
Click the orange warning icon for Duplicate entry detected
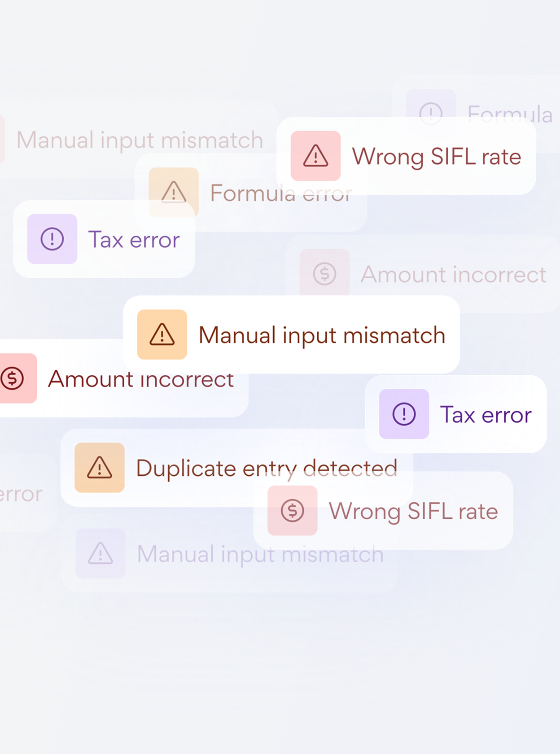[100, 468]
